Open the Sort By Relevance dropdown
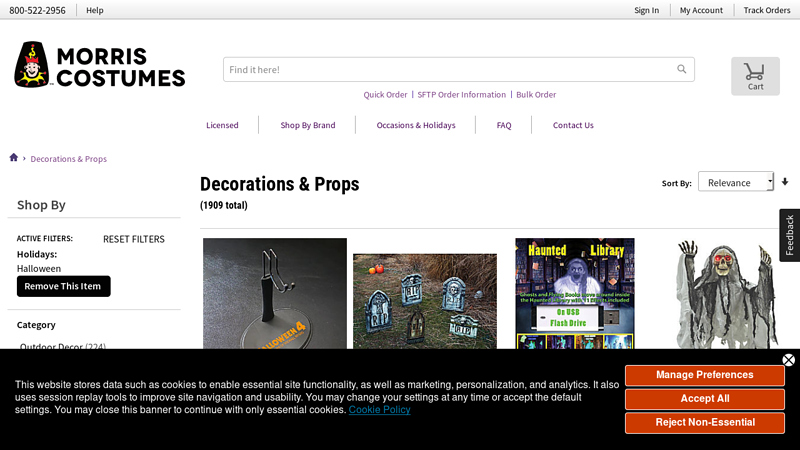This screenshot has width=800, height=450. point(736,182)
